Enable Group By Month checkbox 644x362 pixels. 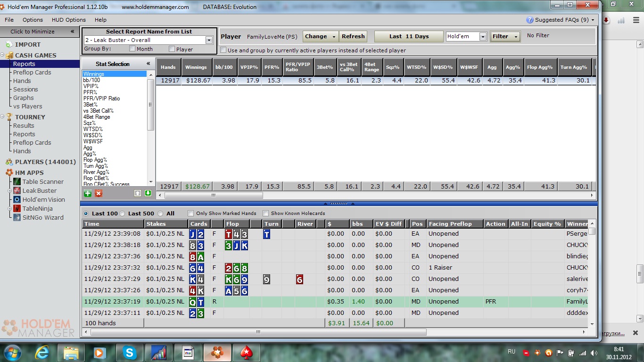coord(132,49)
